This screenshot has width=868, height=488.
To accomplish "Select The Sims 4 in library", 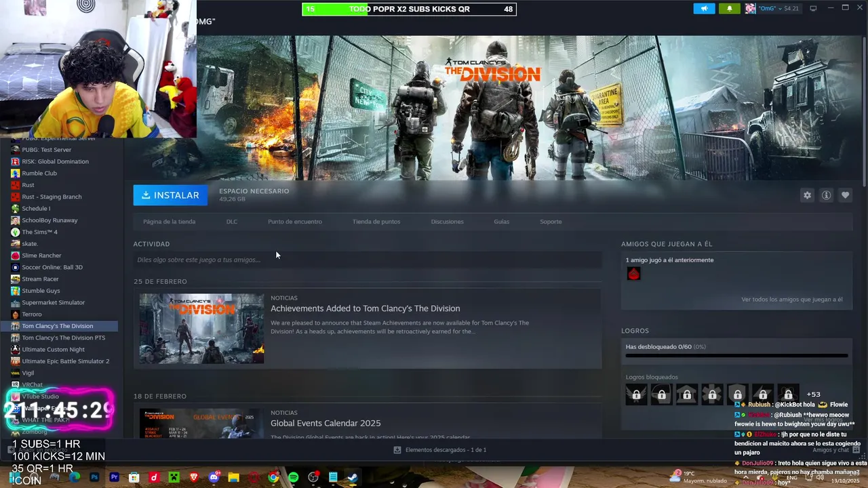I will 39,232.
